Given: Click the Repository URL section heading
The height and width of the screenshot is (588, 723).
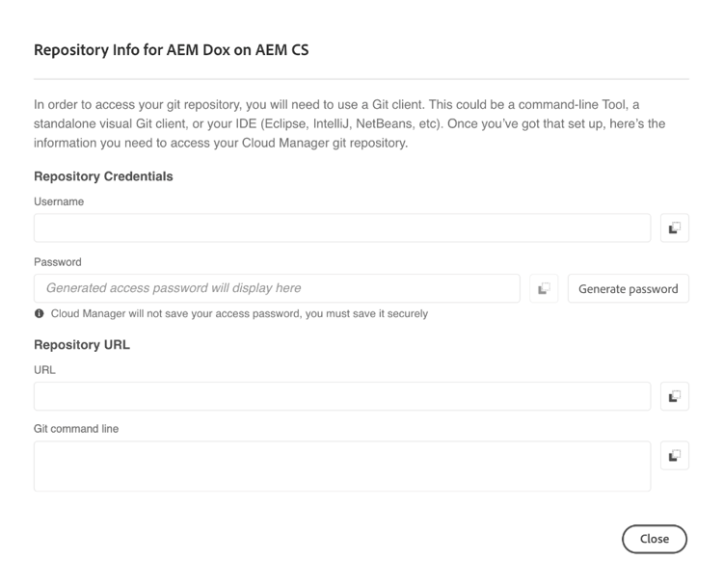Looking at the screenshot, I should coord(82,344).
